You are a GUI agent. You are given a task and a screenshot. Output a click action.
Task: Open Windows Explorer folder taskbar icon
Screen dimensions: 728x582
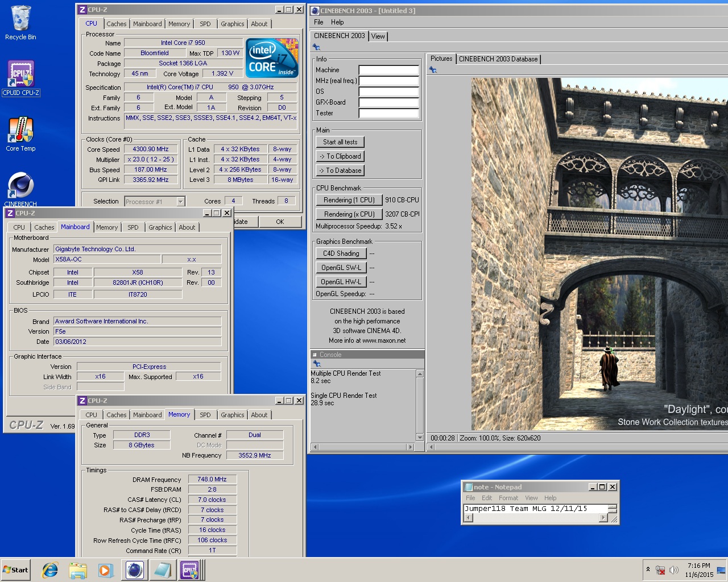coord(78,570)
